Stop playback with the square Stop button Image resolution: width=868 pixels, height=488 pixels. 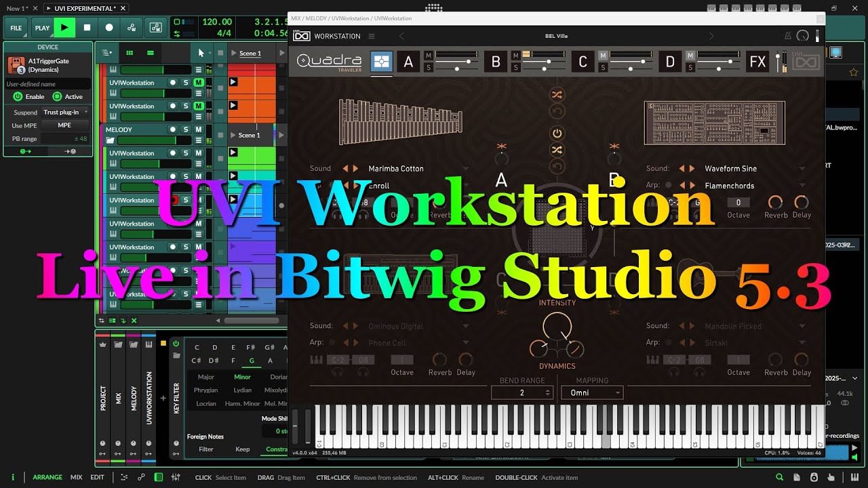pos(87,28)
